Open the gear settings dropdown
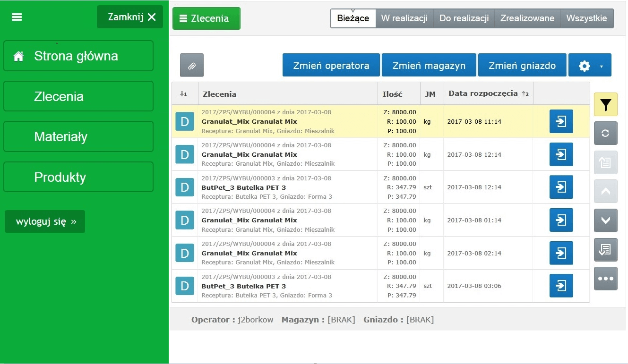The height and width of the screenshot is (364, 628). pyautogui.click(x=590, y=65)
